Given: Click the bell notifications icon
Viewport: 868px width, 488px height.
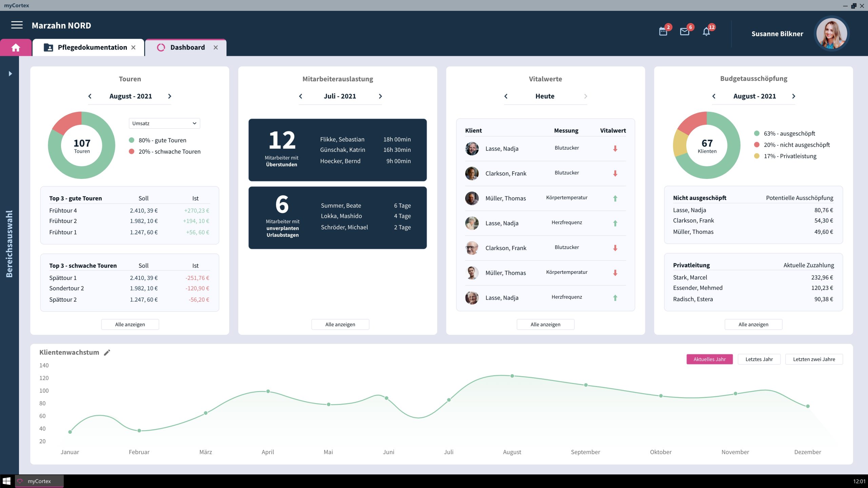Looking at the screenshot, I should (x=706, y=32).
